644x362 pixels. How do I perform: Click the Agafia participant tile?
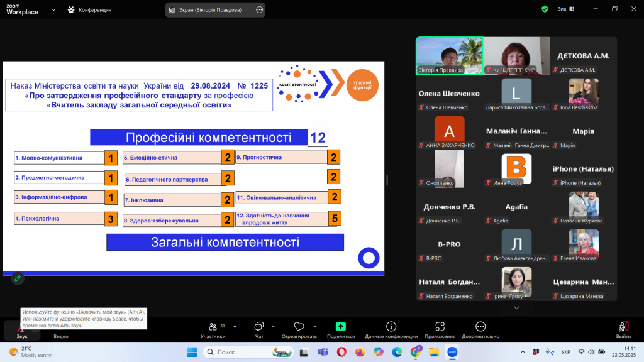click(x=516, y=207)
